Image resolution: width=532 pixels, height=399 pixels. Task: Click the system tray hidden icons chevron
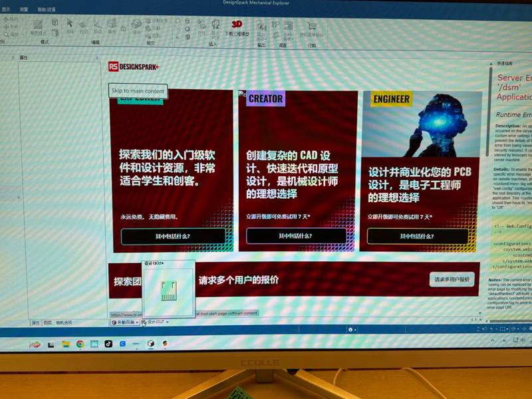[x=492, y=340]
